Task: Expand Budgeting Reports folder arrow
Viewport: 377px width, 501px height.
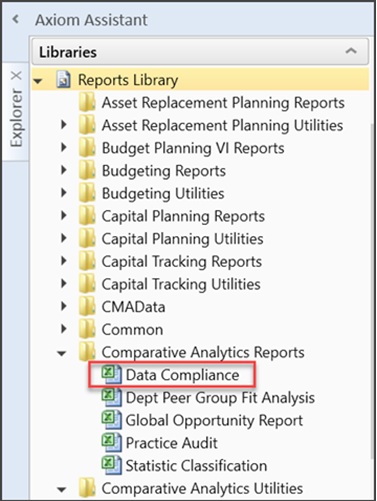Action: 64,170
